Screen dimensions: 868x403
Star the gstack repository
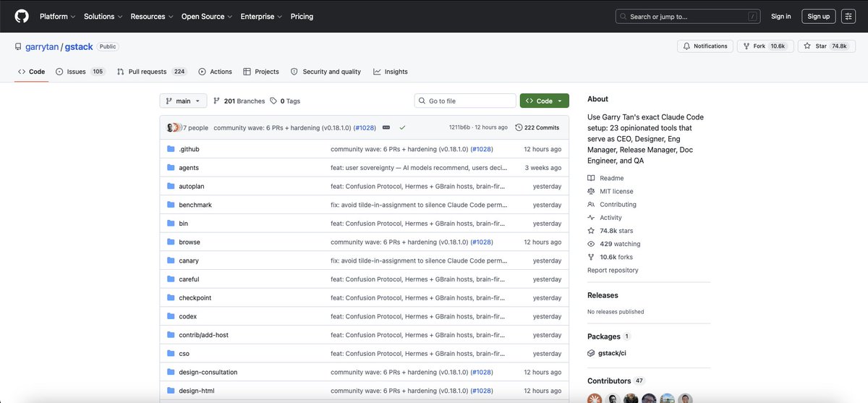click(827, 46)
